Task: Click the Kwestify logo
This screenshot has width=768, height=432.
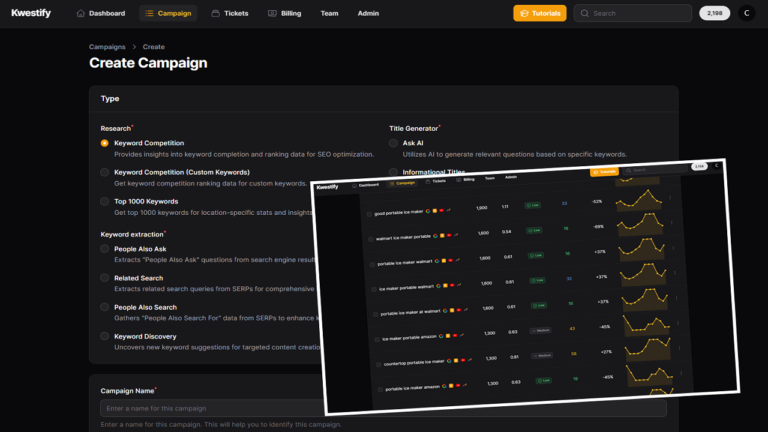Action: point(34,14)
